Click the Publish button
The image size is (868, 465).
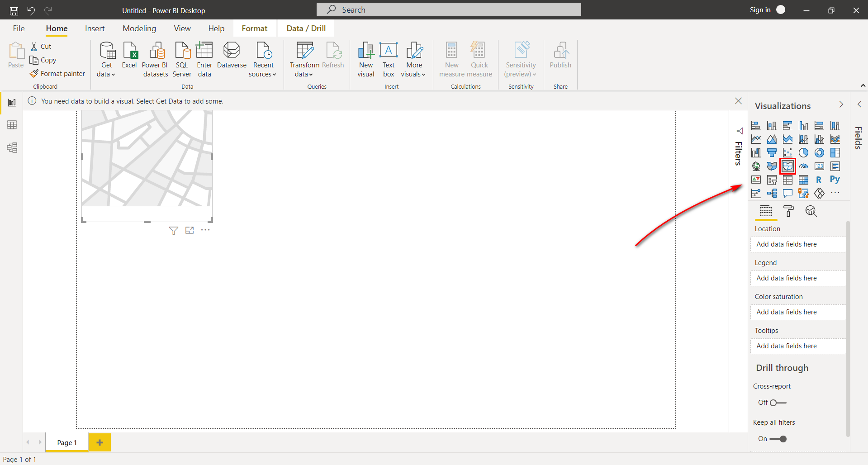tap(560, 59)
